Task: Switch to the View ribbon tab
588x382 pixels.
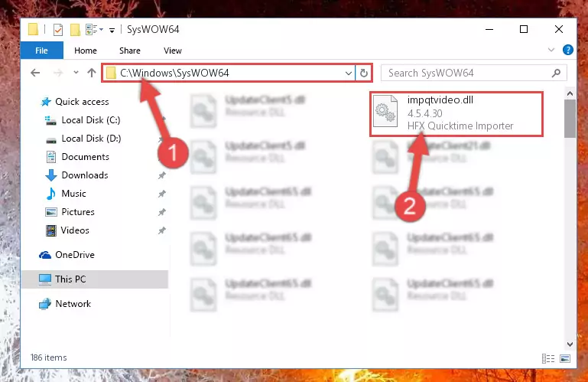Action: click(173, 51)
